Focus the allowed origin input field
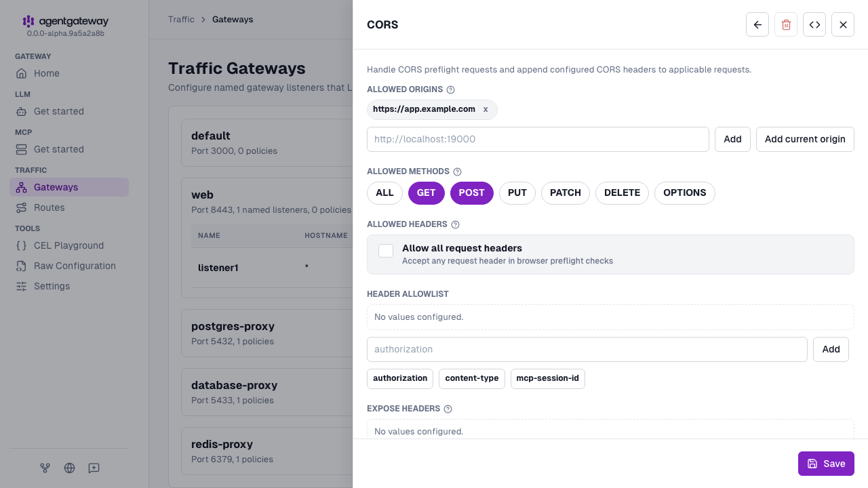868x488 pixels. click(x=538, y=139)
